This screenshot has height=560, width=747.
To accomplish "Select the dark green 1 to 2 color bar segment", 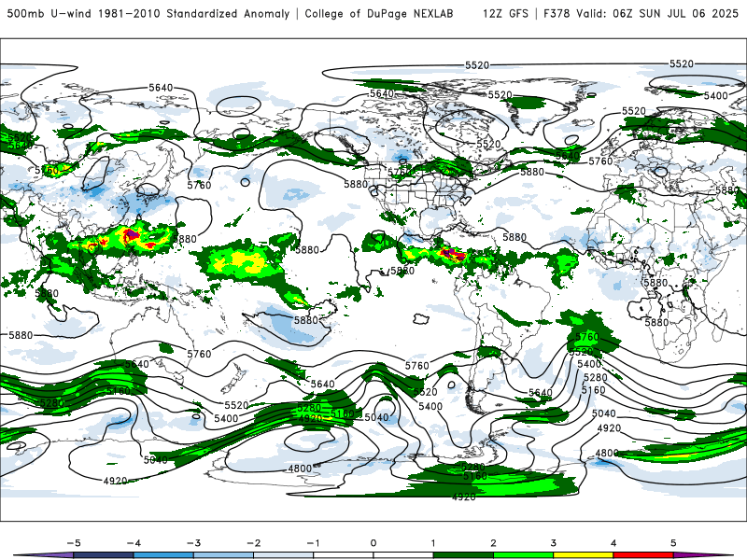I will click(x=463, y=555).
